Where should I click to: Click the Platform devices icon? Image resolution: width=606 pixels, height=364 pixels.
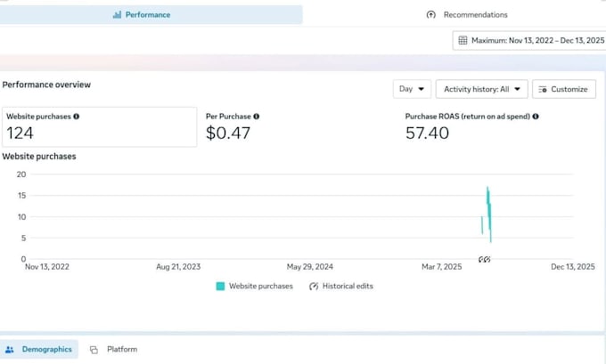[x=94, y=350]
